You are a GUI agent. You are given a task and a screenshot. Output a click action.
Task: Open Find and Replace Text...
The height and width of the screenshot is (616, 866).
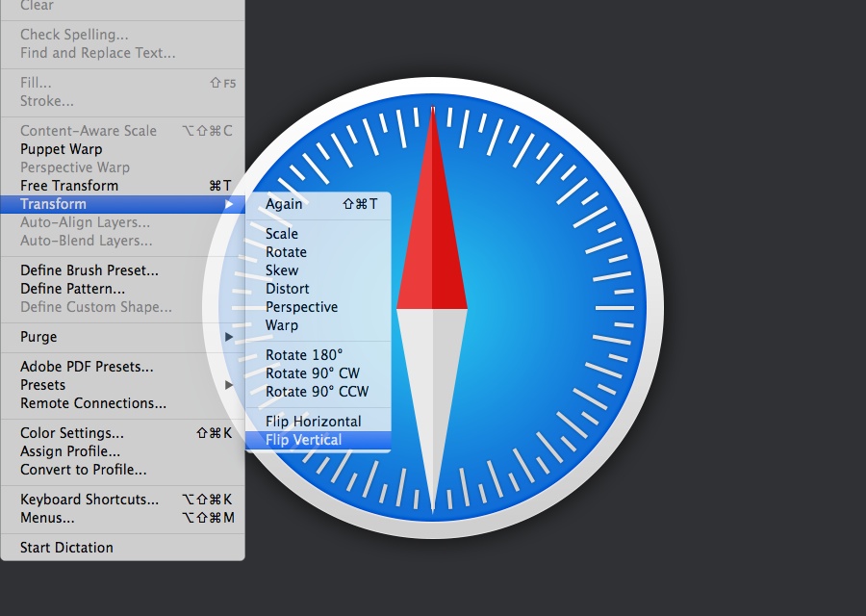pyautogui.click(x=122, y=53)
